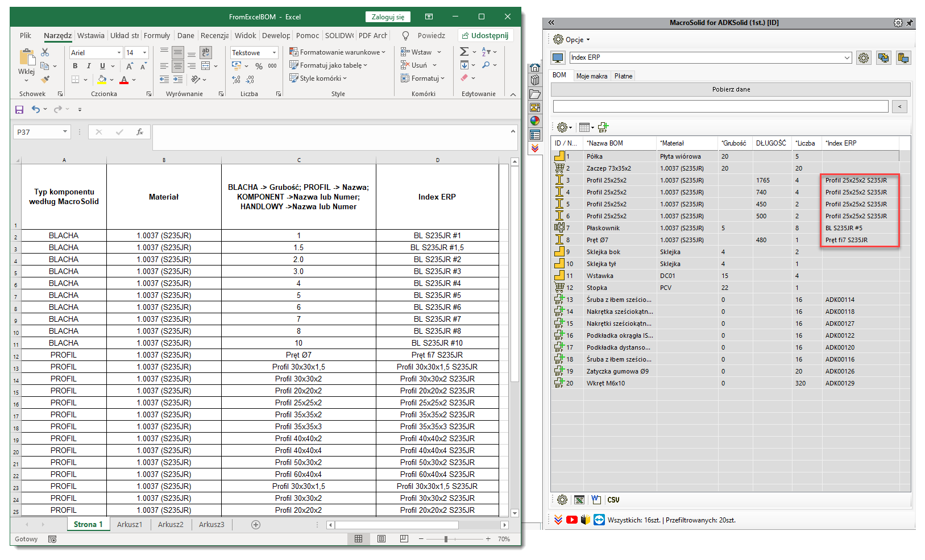Click the Increase Indent icon
Image resolution: width=925 pixels, height=560 pixels.
(x=178, y=80)
